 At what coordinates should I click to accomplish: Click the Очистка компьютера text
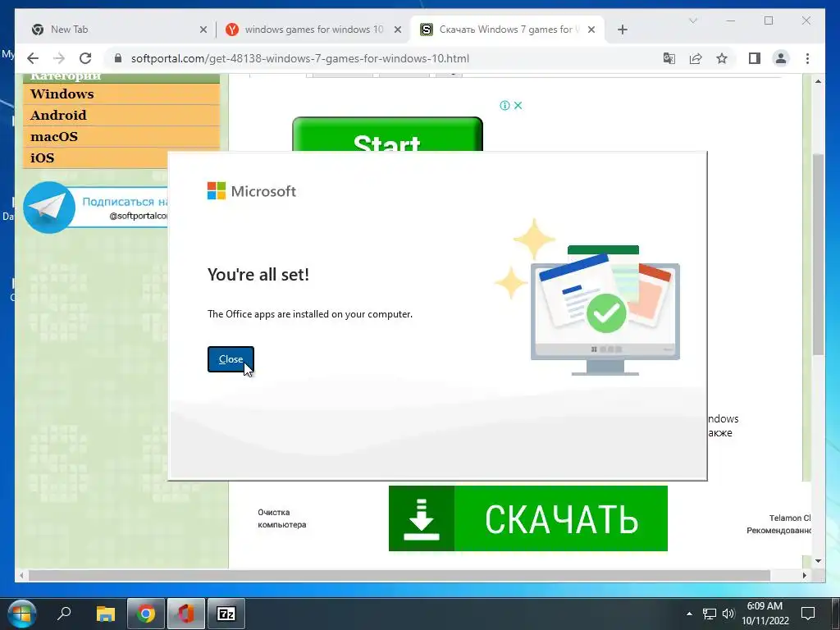click(x=282, y=518)
